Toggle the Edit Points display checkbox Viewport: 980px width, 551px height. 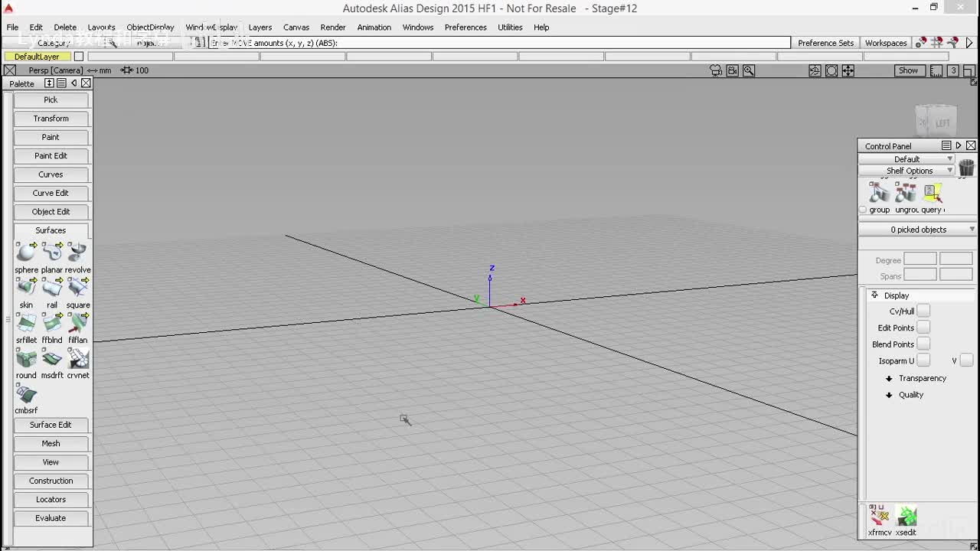pos(923,328)
